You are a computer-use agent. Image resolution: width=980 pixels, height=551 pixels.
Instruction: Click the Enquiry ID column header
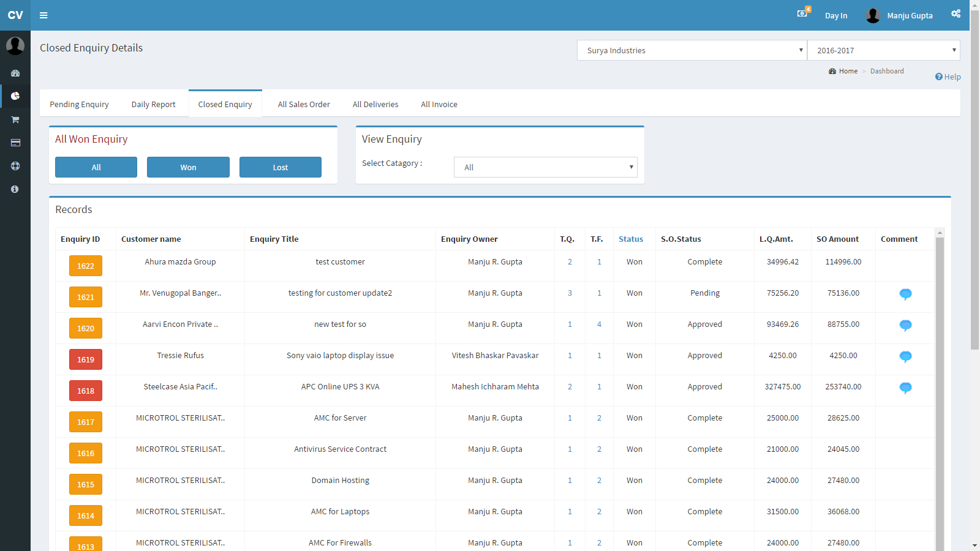80,239
